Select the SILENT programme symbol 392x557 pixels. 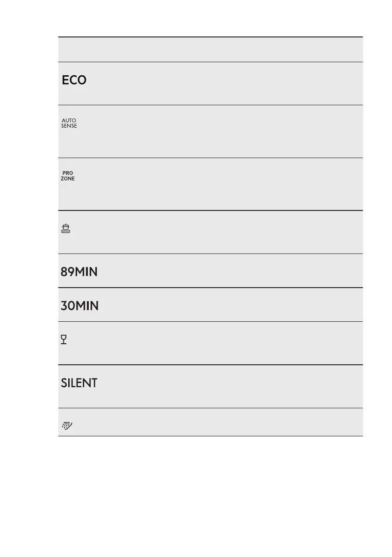[79, 383]
